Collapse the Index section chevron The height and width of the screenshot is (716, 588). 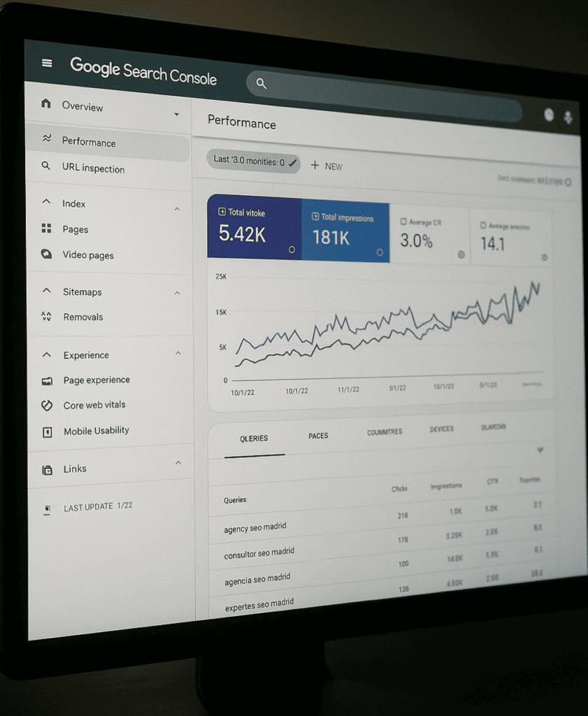177,208
